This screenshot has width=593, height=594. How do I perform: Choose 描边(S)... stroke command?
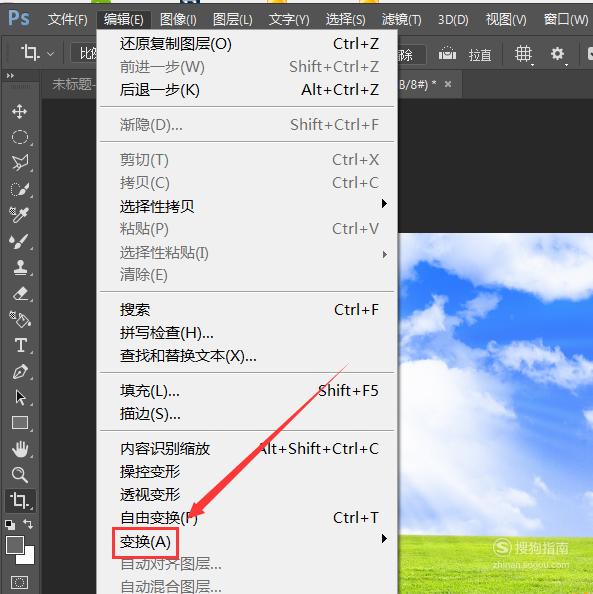click(x=247, y=414)
